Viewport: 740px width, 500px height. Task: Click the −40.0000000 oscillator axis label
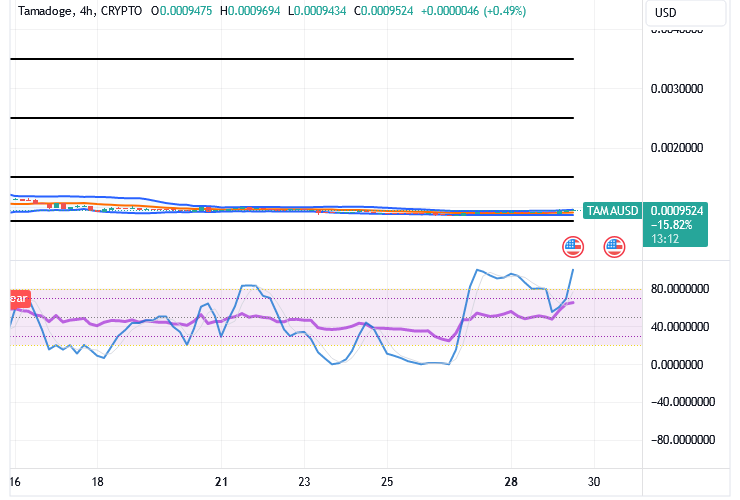[x=683, y=402]
